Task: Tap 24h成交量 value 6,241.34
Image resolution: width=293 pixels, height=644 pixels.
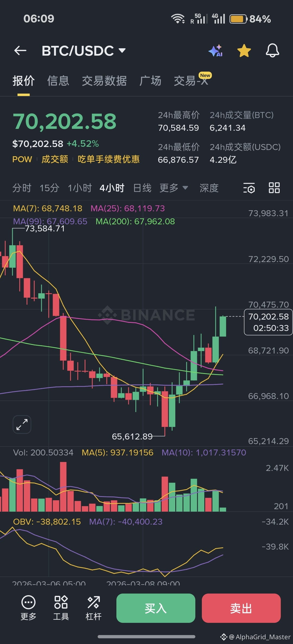Action: [228, 128]
